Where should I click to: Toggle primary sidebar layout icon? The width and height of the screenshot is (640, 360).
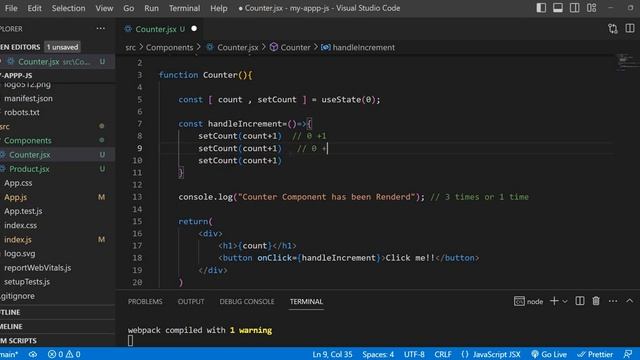tap(541, 8)
